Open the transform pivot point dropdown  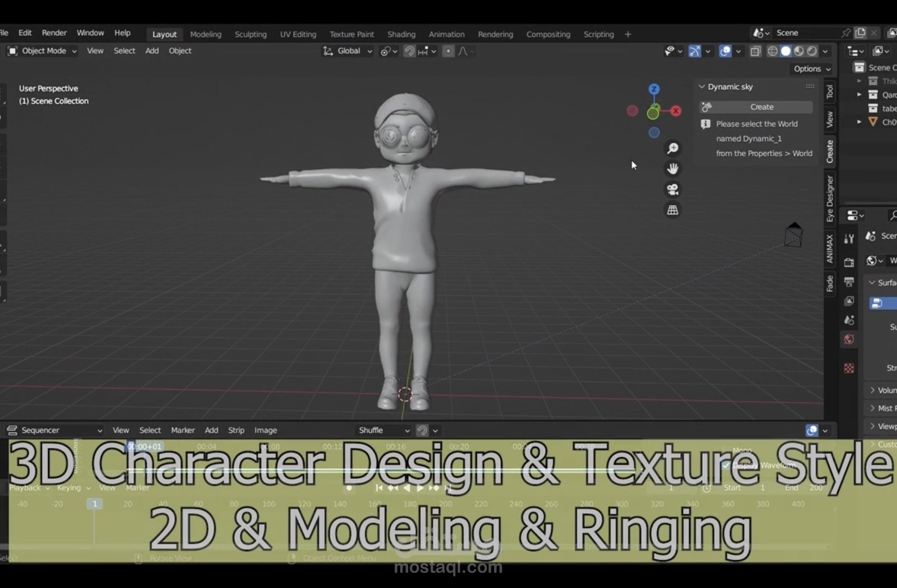pyautogui.click(x=389, y=51)
